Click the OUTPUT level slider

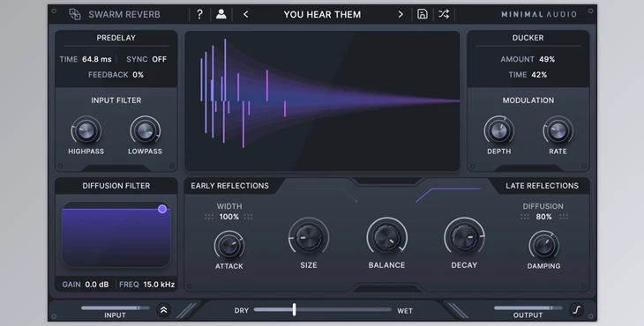pyautogui.click(x=528, y=308)
